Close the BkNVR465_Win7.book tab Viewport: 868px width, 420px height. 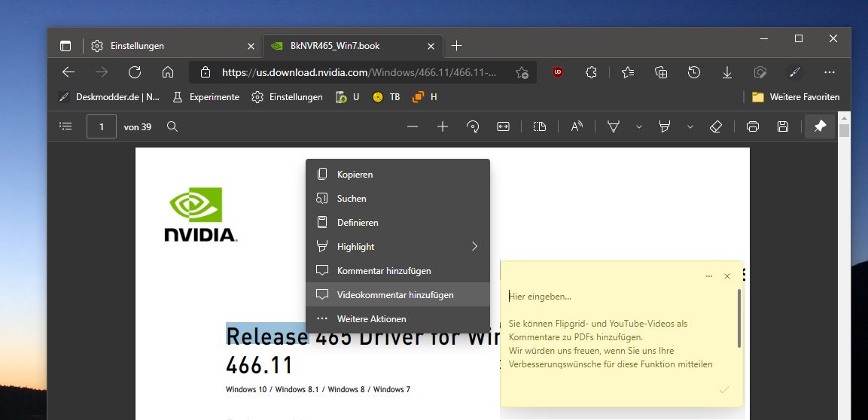click(x=431, y=46)
